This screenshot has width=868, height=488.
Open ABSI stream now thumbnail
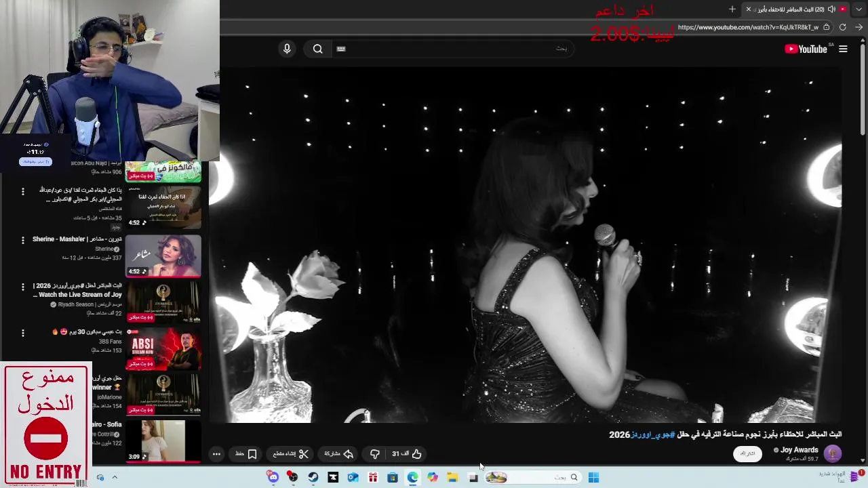coord(163,348)
